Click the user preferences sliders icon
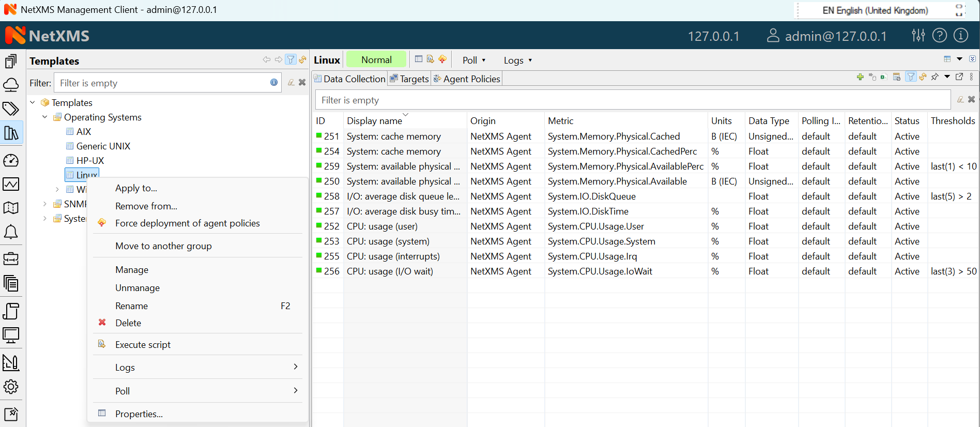The height and width of the screenshot is (427, 980). click(918, 35)
